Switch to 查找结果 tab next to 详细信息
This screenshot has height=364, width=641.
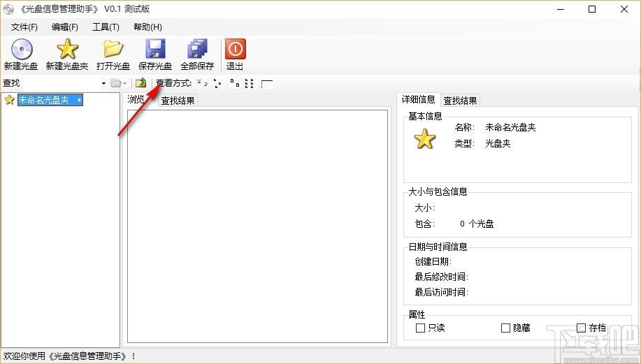[x=461, y=101]
